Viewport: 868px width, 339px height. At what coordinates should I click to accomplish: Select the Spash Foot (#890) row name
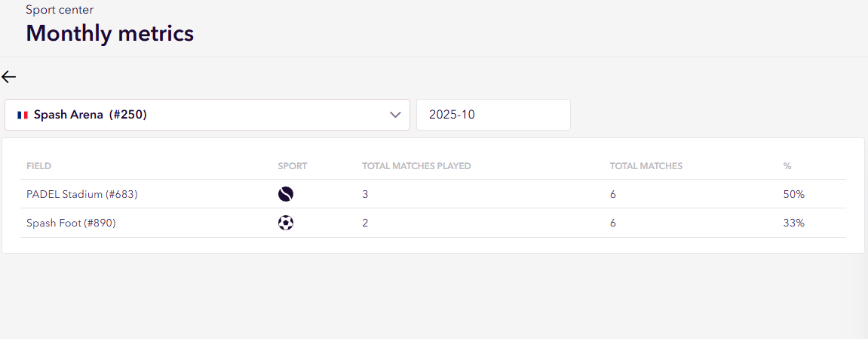[x=71, y=223]
